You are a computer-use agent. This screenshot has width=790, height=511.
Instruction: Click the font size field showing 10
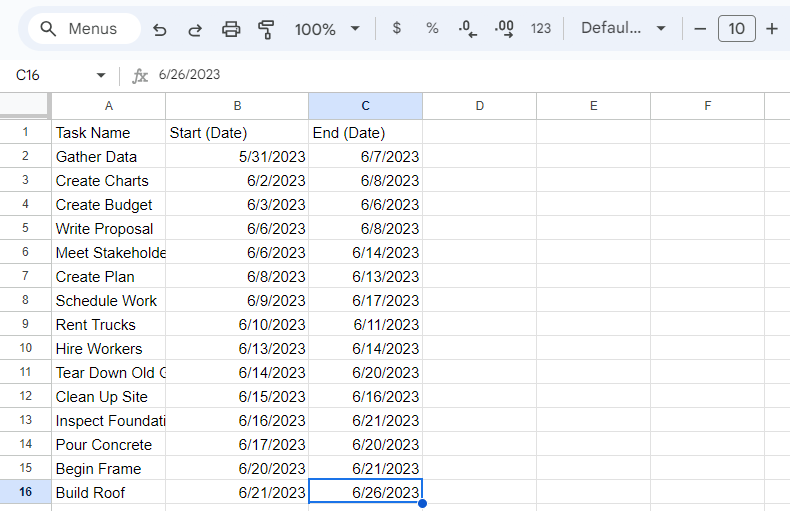tap(736, 29)
